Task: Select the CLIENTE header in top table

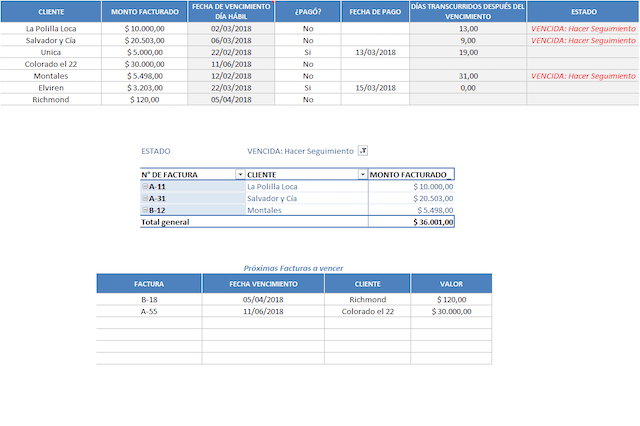Action: pyautogui.click(x=51, y=11)
